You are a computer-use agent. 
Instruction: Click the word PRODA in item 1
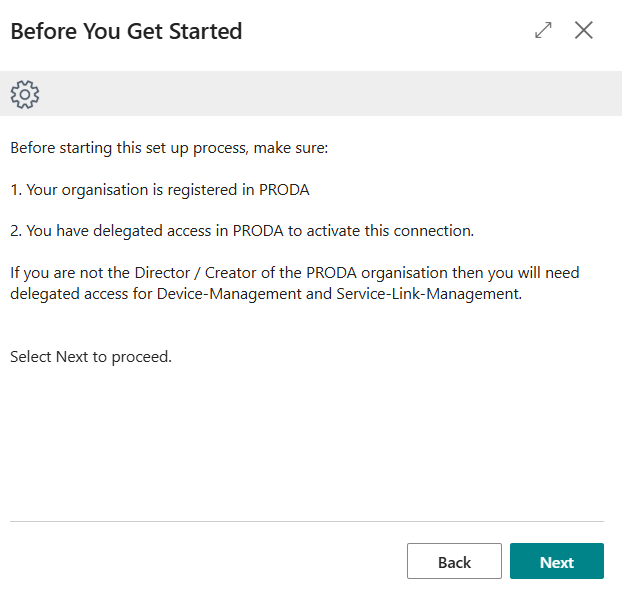pos(284,190)
